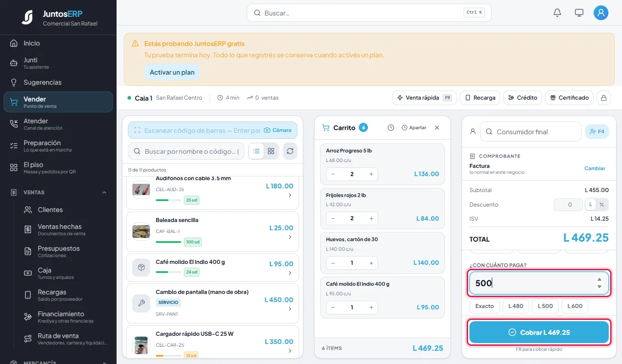This screenshot has height=364, width=622.
Task: Open the cart history clock icon
Action: 391,128
